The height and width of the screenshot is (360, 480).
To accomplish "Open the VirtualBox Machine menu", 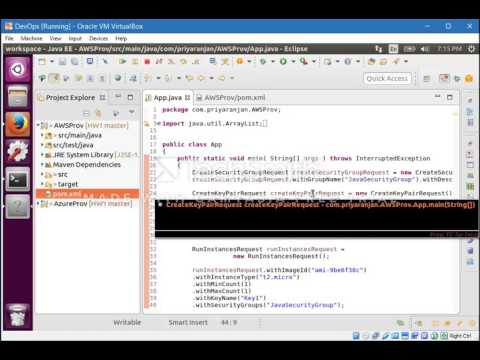I will pos(31,38).
